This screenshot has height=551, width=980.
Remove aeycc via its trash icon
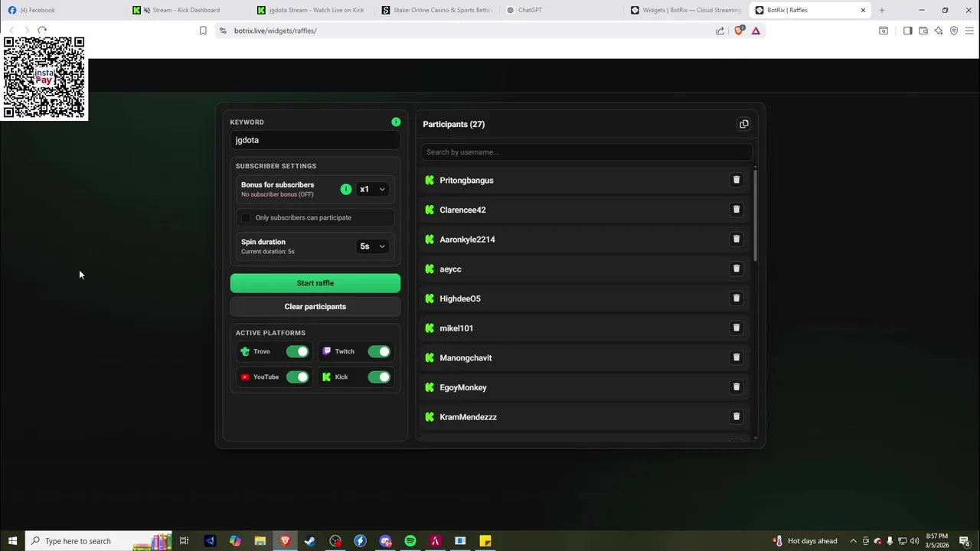[737, 269]
